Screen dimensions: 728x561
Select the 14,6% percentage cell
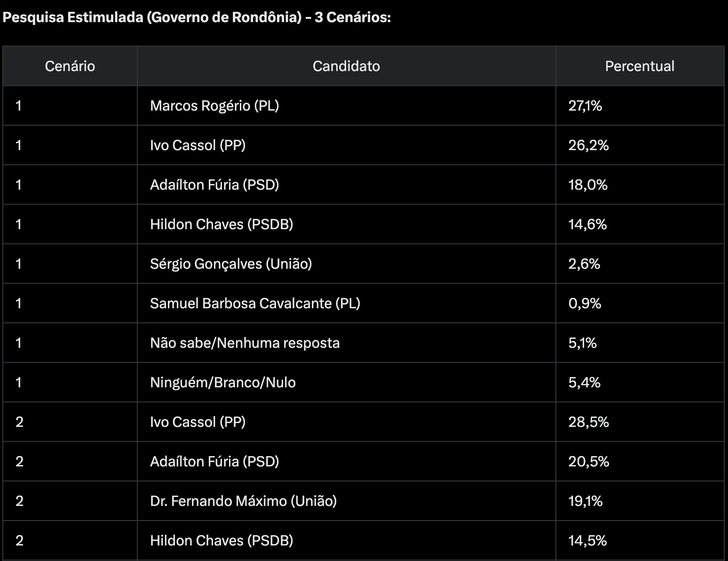tap(587, 224)
